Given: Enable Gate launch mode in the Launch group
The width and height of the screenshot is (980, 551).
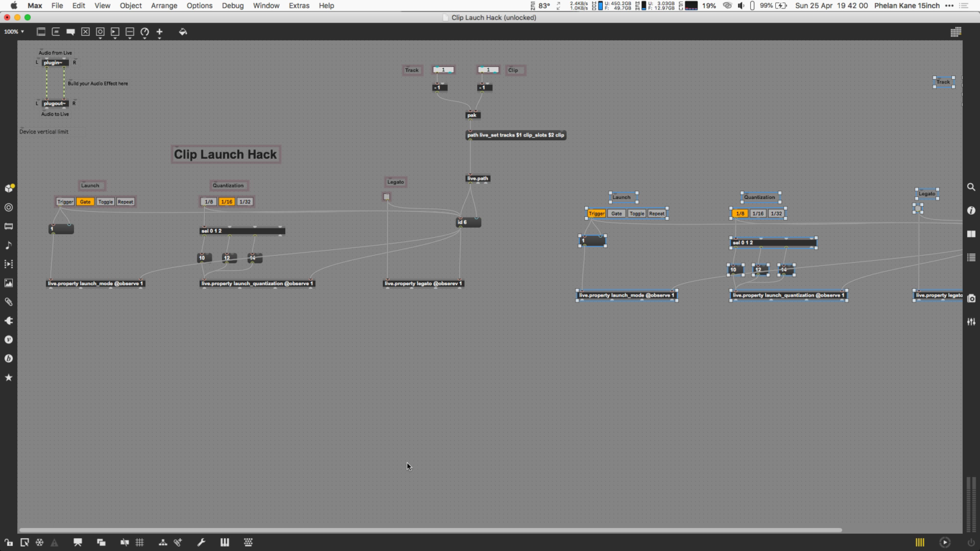Looking at the screenshot, I should 85,202.
